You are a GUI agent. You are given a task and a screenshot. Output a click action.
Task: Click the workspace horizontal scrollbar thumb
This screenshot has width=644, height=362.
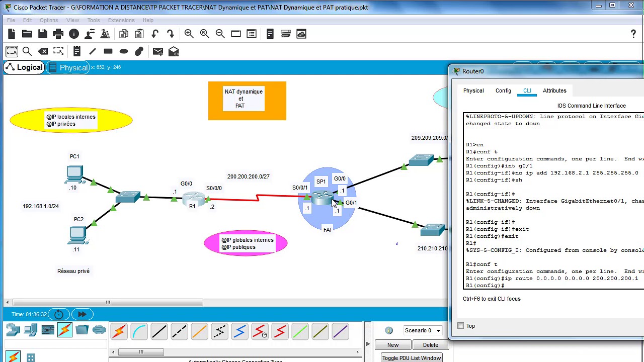tap(108, 302)
